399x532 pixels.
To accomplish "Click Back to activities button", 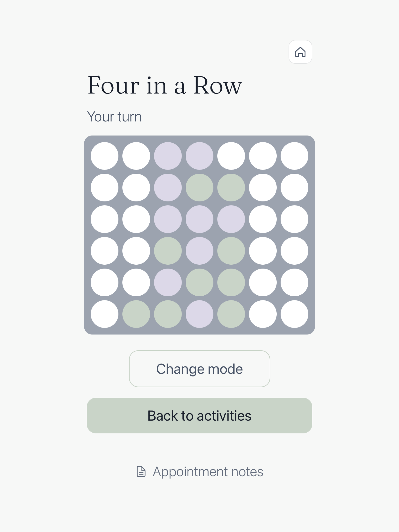I will coord(199,416).
